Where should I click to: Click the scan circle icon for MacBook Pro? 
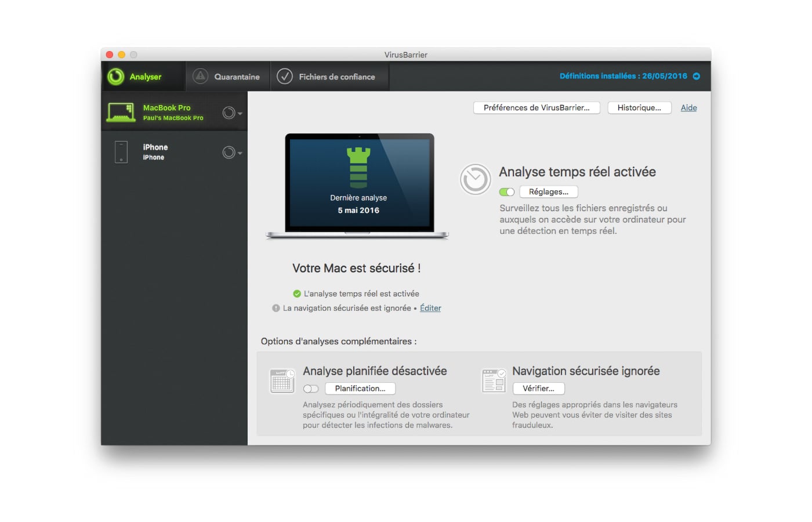point(229,113)
